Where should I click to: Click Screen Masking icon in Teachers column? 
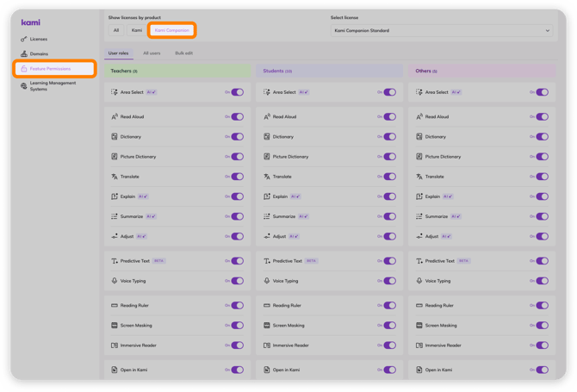(115, 326)
